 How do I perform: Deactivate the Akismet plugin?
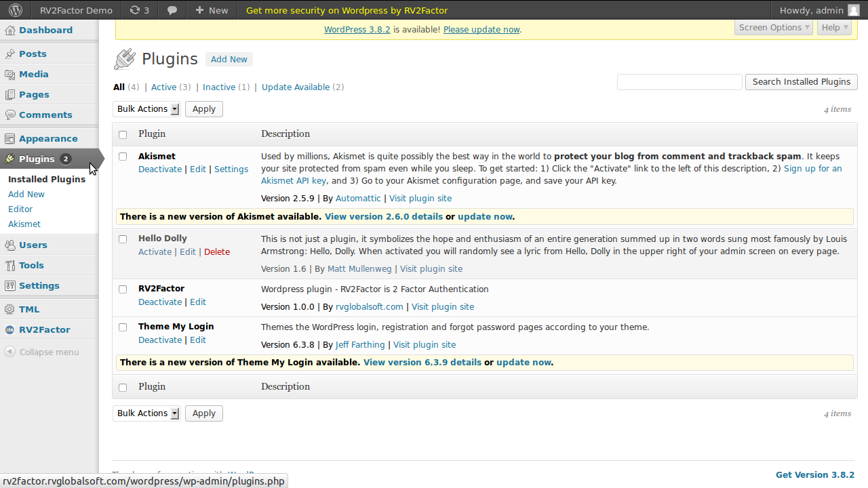click(160, 169)
